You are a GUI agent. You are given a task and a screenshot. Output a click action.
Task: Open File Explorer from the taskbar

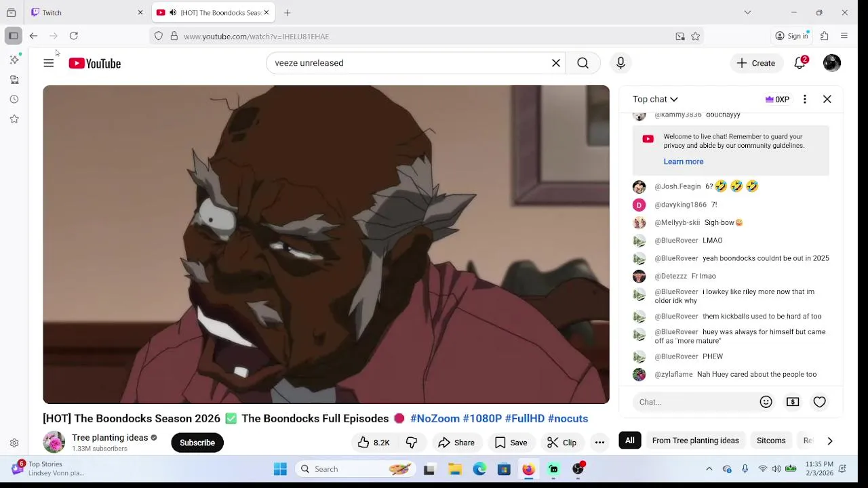pos(455,469)
